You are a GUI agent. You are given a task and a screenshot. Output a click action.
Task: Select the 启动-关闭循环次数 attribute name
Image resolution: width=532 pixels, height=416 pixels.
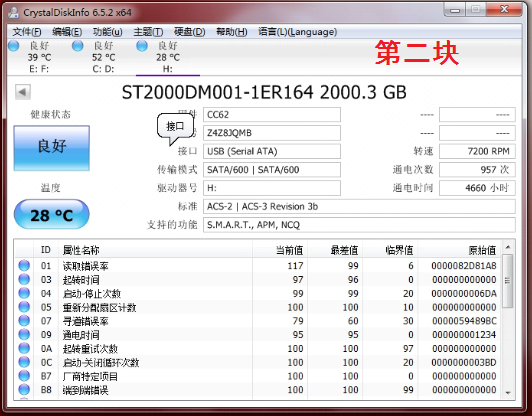click(101, 362)
